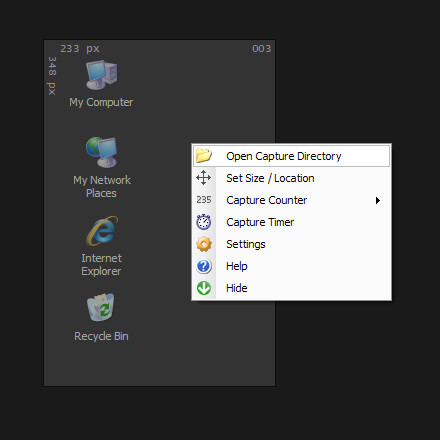The image size is (440, 440).
Task: Click the blue question mark Help icon
Action: pyautogui.click(x=204, y=266)
